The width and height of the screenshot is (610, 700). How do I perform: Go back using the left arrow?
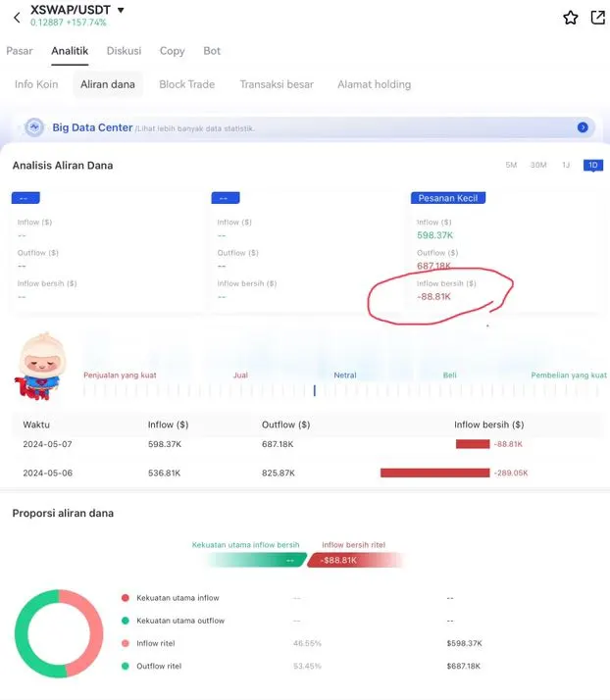[x=17, y=18]
